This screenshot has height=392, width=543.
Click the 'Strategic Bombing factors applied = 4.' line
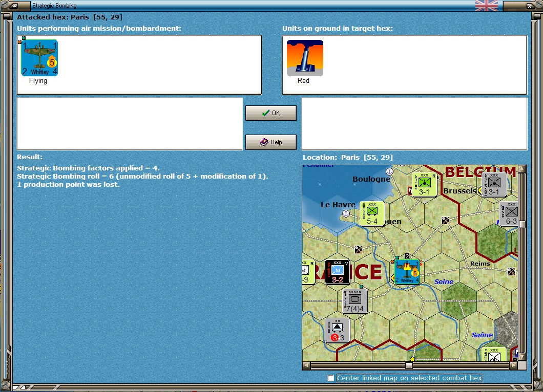pyautogui.click(x=88, y=168)
